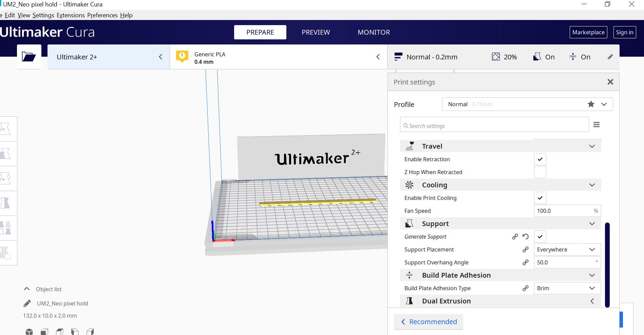Expand the Generic PLA material selector
Viewport: 644px width, 335px height.
pyautogui.click(x=278, y=57)
